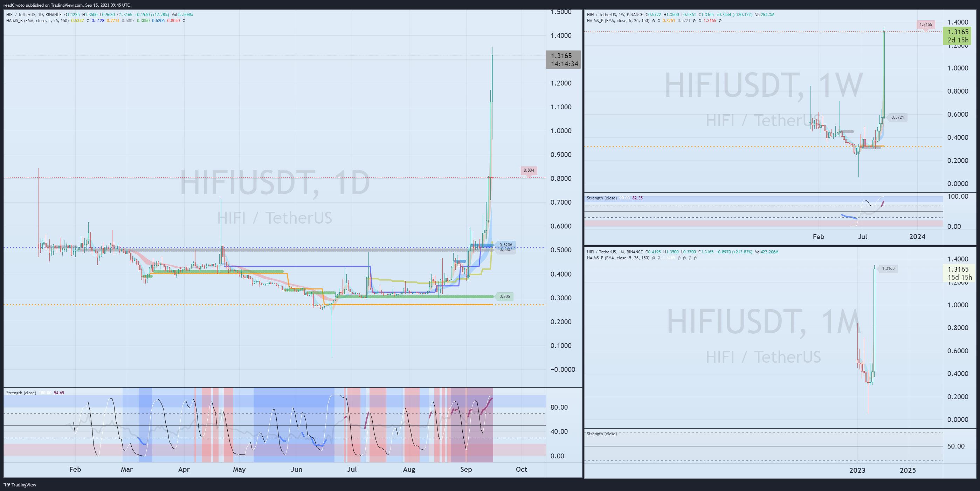Click the 'Strength (close)' legend under the daily chart
The height and width of the screenshot is (491, 980).
tap(21, 393)
